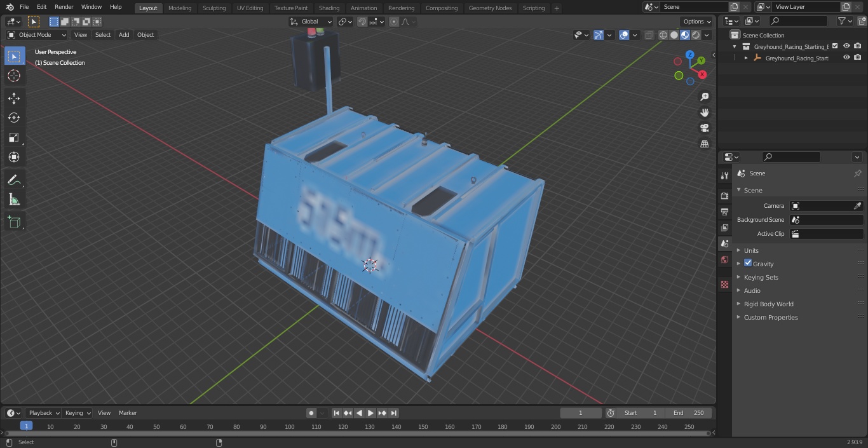Image resolution: width=868 pixels, height=448 pixels.
Task: Click the pan view hand icon
Action: (x=704, y=112)
